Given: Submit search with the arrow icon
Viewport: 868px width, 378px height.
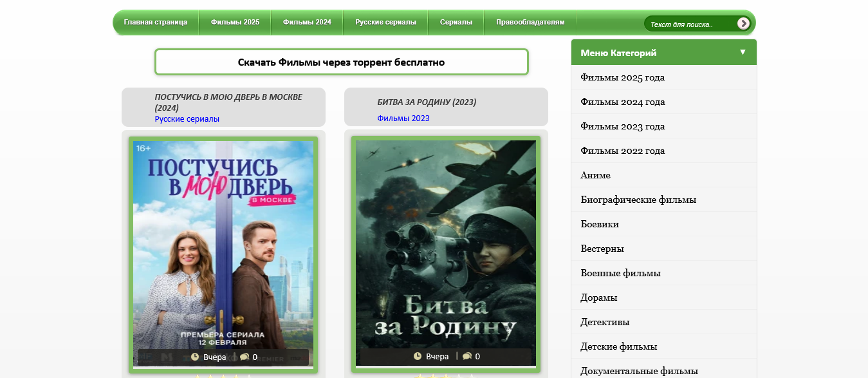Looking at the screenshot, I should [743, 24].
